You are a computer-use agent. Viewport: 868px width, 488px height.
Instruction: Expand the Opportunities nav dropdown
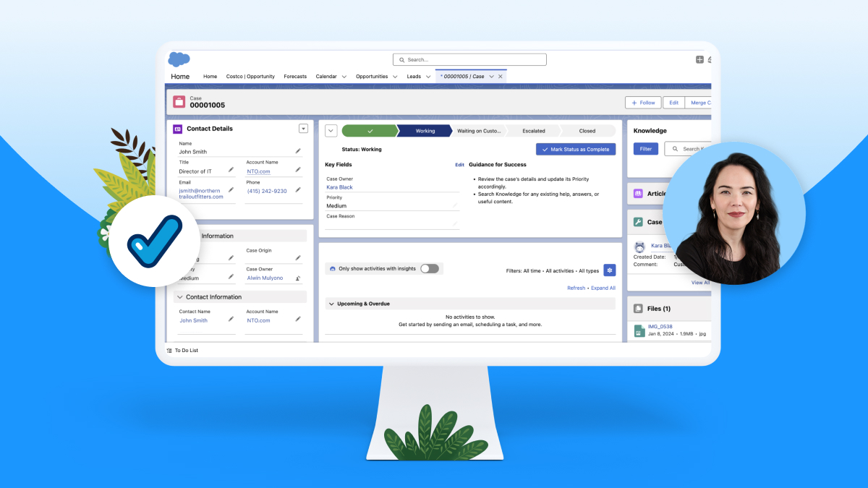point(396,76)
